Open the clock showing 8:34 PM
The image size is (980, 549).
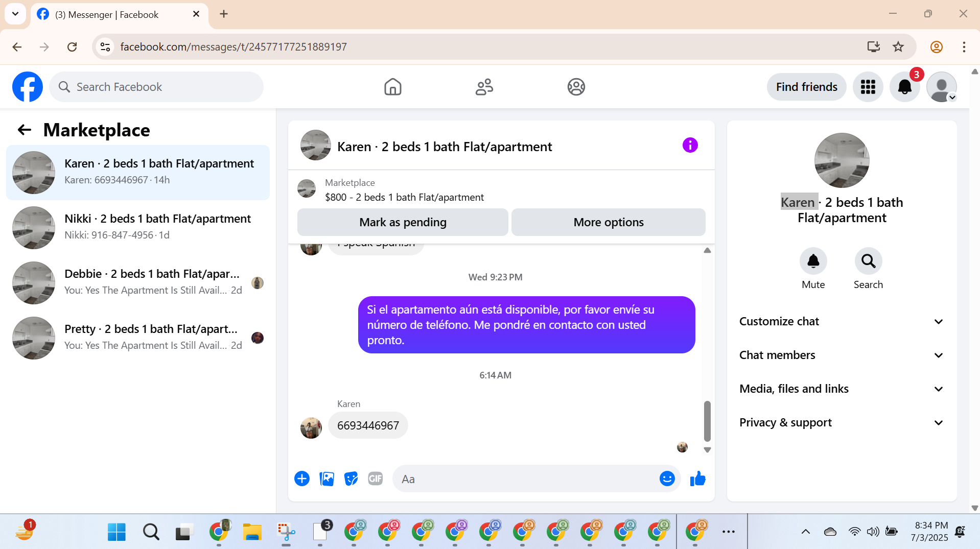tap(929, 532)
